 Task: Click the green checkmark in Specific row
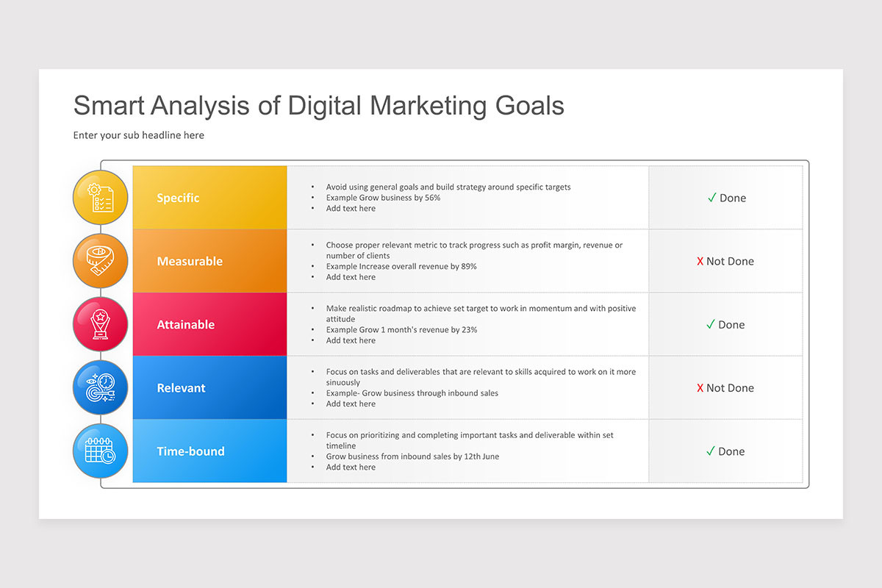(x=711, y=198)
